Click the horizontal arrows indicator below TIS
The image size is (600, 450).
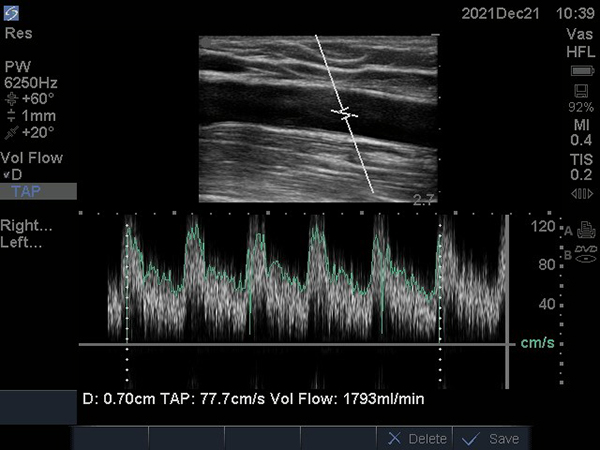(581, 193)
